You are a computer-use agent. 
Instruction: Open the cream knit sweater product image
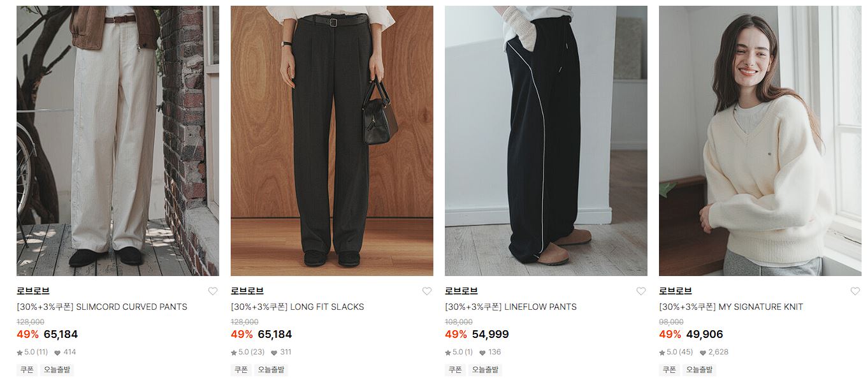760,141
